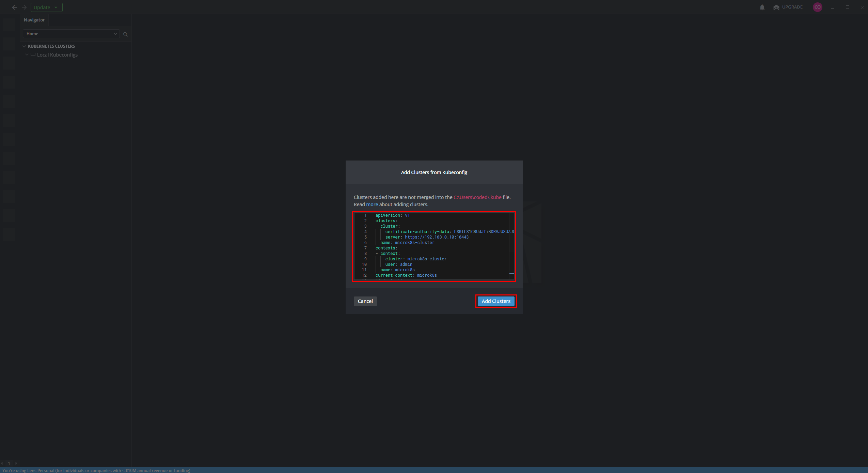Go back with the left arrow

point(14,7)
